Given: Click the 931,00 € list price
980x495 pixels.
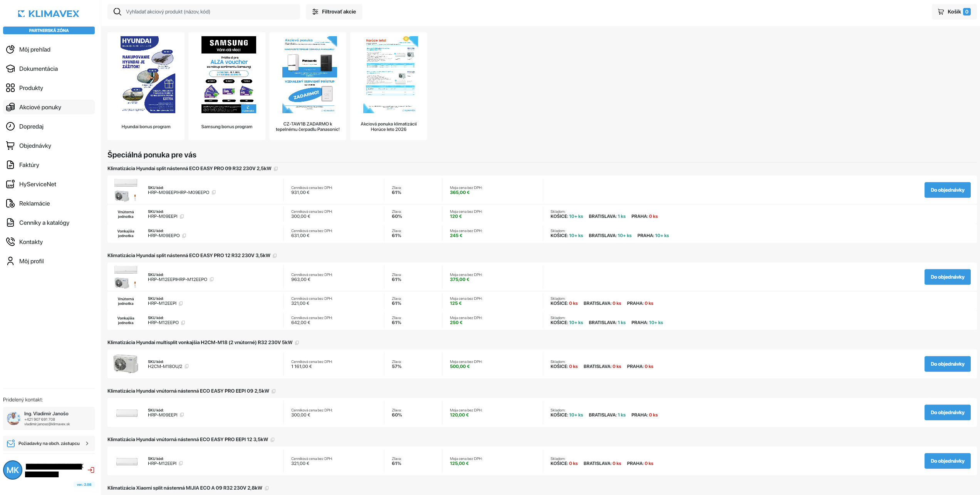Looking at the screenshot, I should pyautogui.click(x=300, y=192).
